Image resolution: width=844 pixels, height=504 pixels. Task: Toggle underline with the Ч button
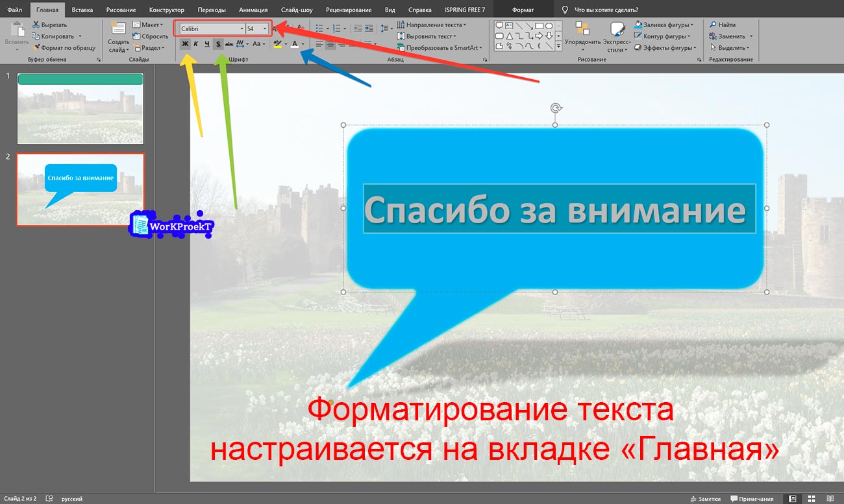click(207, 43)
